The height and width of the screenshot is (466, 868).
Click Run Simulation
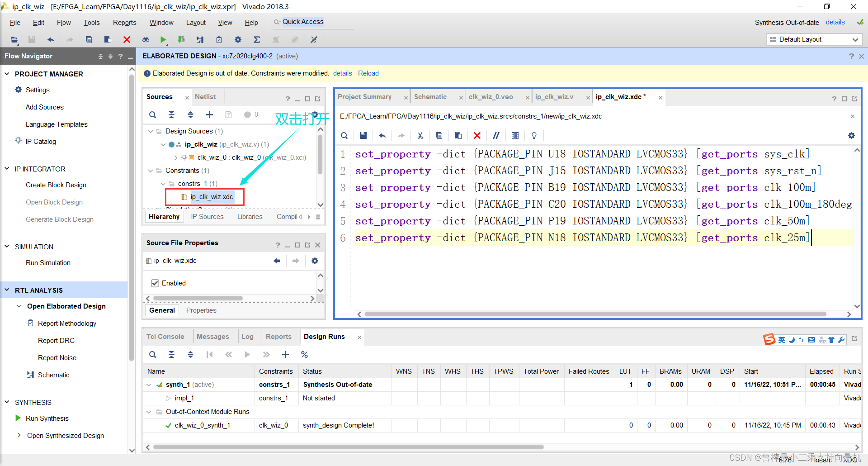[48, 263]
